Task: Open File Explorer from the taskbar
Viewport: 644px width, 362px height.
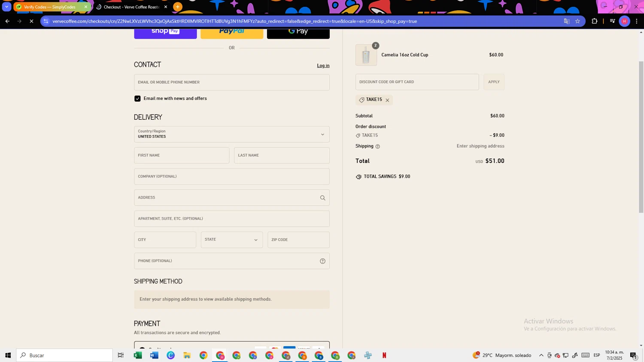Action: click(187, 355)
